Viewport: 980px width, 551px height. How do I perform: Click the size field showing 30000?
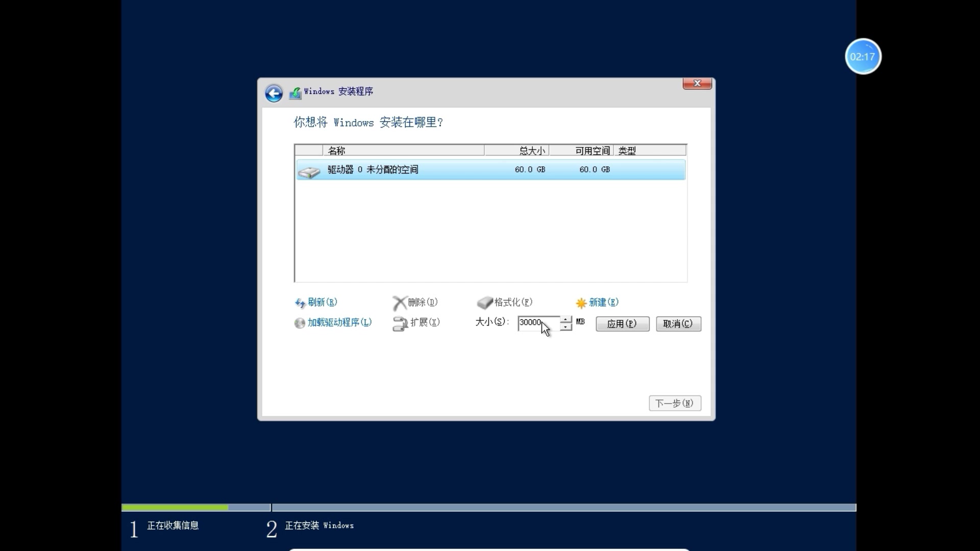[x=538, y=323]
